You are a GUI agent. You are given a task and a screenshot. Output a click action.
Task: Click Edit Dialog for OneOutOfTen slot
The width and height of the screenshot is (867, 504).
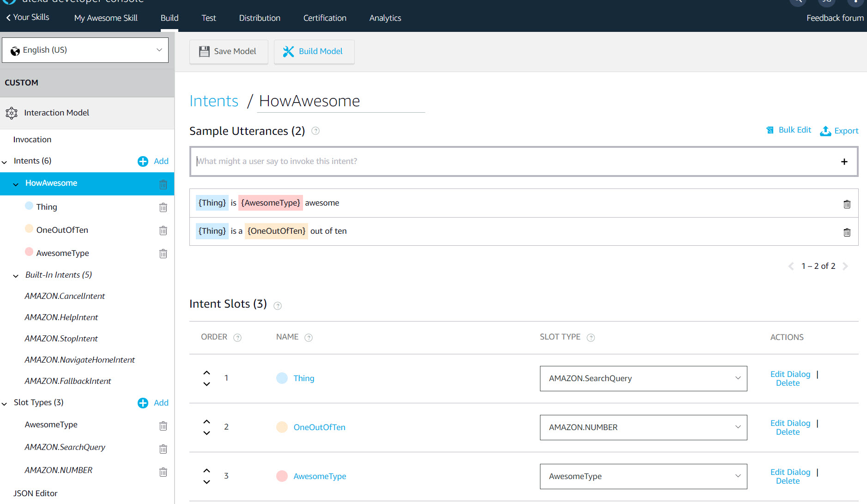point(790,423)
